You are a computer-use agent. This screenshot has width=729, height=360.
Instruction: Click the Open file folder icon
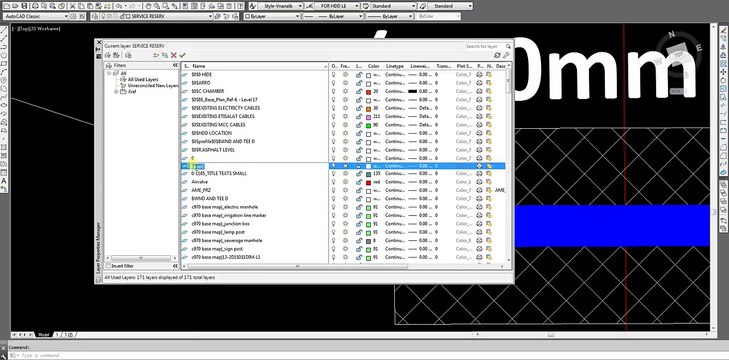coord(15,6)
